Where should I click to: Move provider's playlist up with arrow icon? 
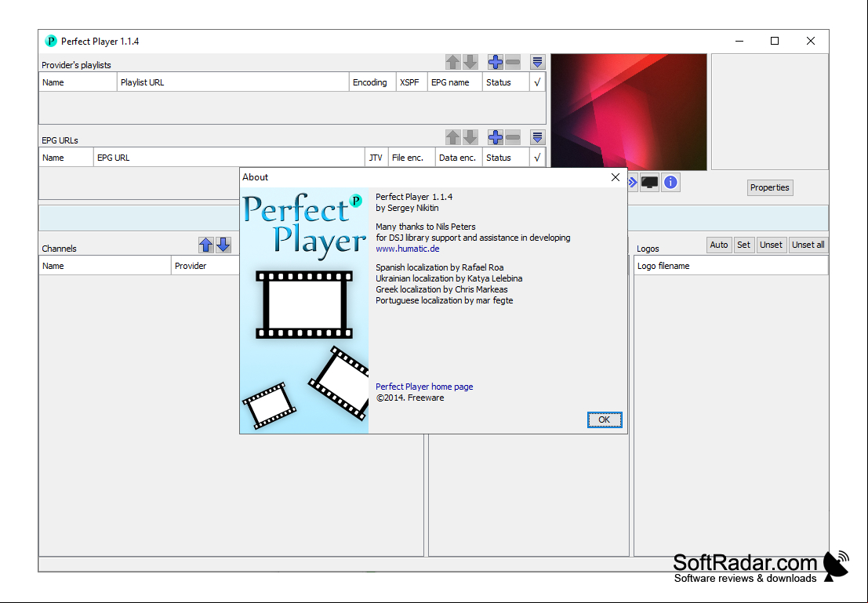(x=453, y=62)
